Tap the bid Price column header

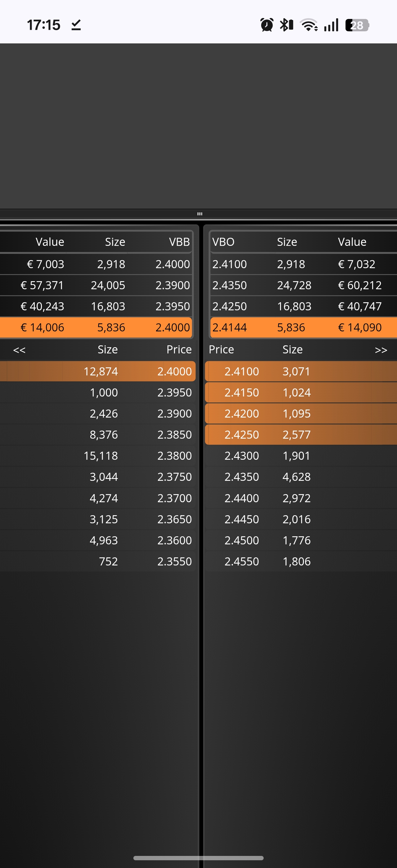[179, 349]
